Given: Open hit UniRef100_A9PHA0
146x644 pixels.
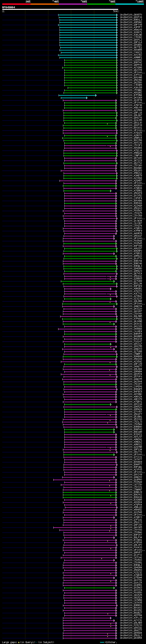Looking at the screenshot, I should coord(131,22).
